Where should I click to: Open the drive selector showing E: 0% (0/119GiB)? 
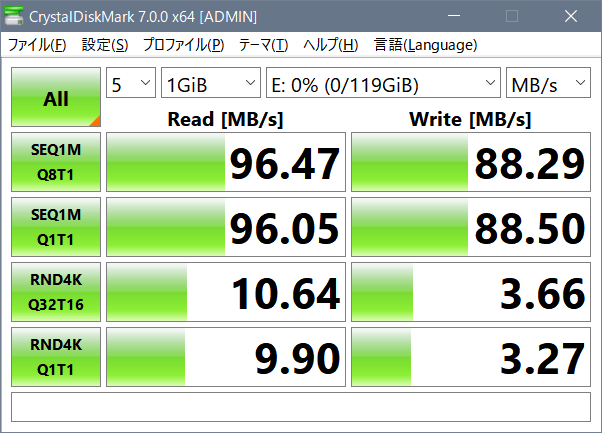coord(383,83)
